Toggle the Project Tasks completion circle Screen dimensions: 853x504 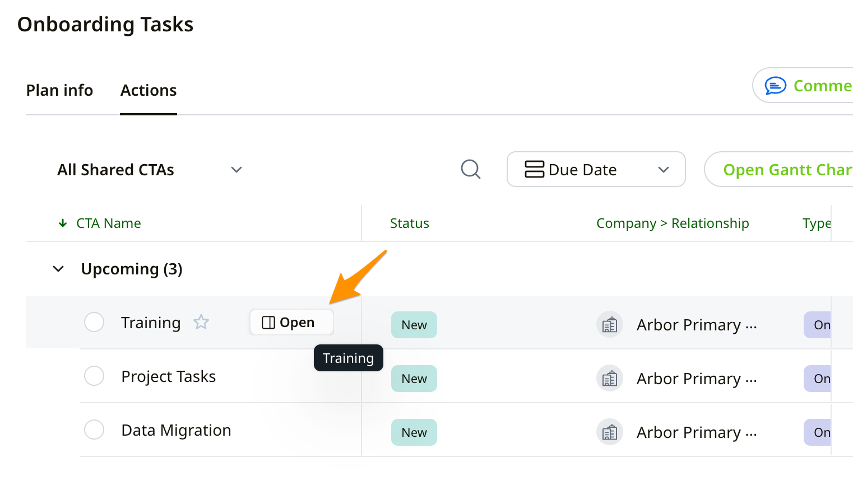pyautogui.click(x=94, y=376)
